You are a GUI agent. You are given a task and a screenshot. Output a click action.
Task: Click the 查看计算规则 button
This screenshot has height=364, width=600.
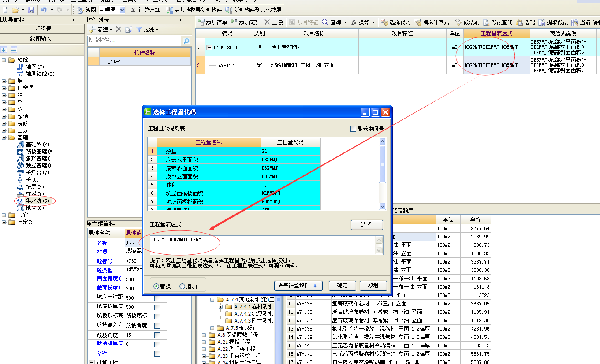tap(298, 286)
